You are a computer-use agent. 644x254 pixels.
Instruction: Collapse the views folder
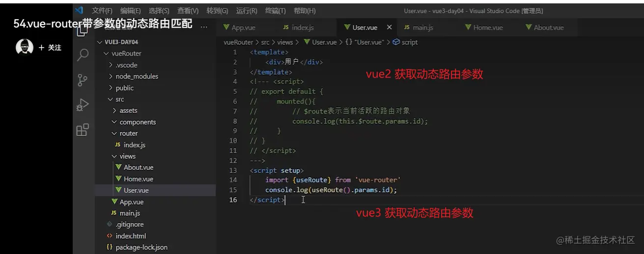pyautogui.click(x=114, y=156)
